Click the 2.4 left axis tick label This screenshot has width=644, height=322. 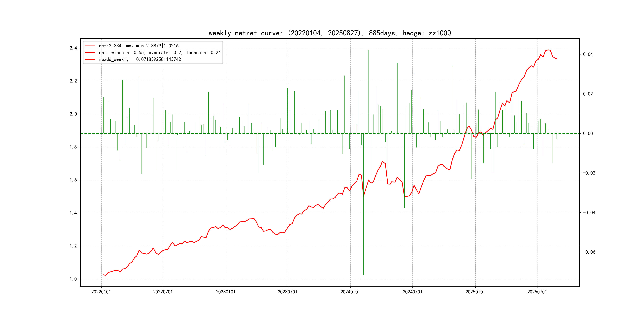point(73,48)
